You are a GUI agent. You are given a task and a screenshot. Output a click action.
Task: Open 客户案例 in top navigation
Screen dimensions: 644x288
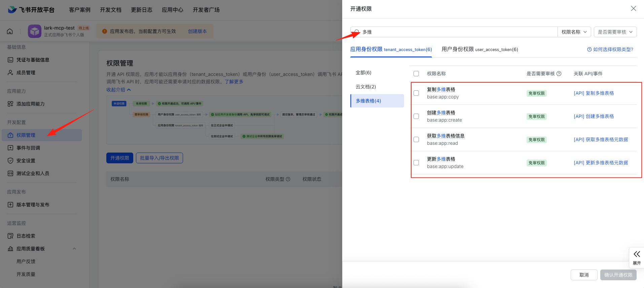(80, 10)
